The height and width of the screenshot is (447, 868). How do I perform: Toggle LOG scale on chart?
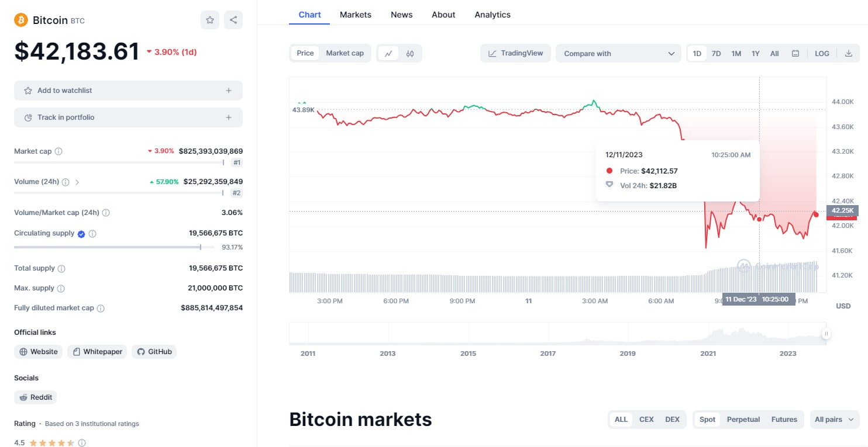(x=822, y=53)
